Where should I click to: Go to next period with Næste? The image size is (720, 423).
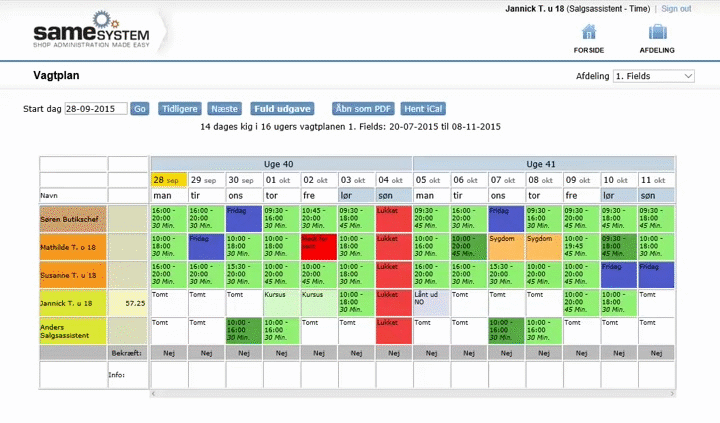pyautogui.click(x=226, y=108)
